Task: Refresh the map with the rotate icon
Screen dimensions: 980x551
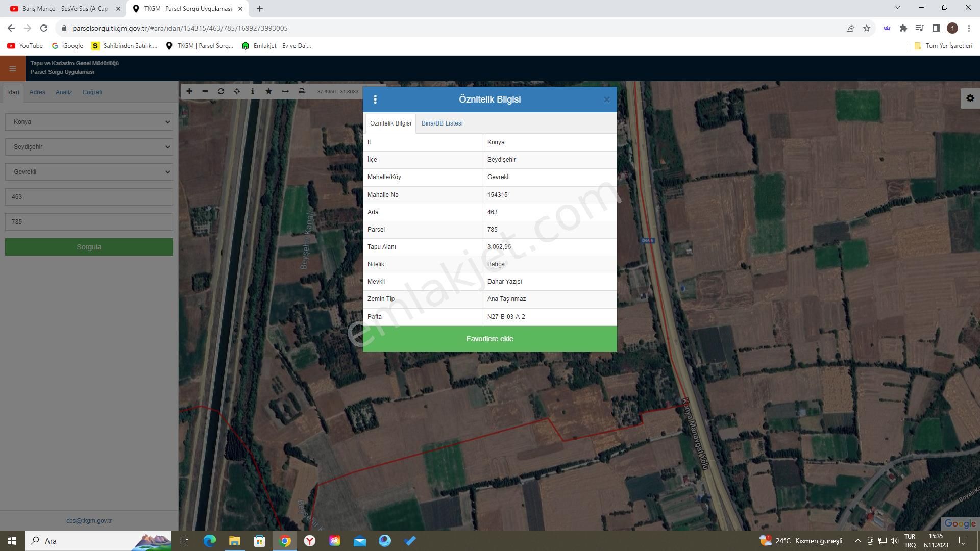Action: pyautogui.click(x=221, y=91)
